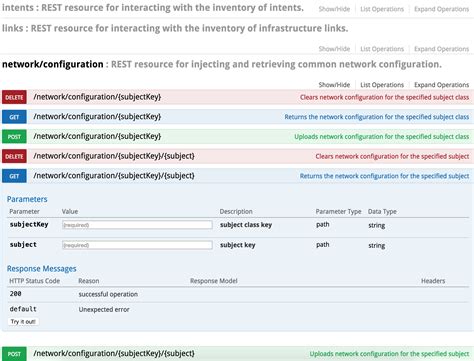Toggle Show/Hide for the links resource

pyautogui.click(x=334, y=49)
